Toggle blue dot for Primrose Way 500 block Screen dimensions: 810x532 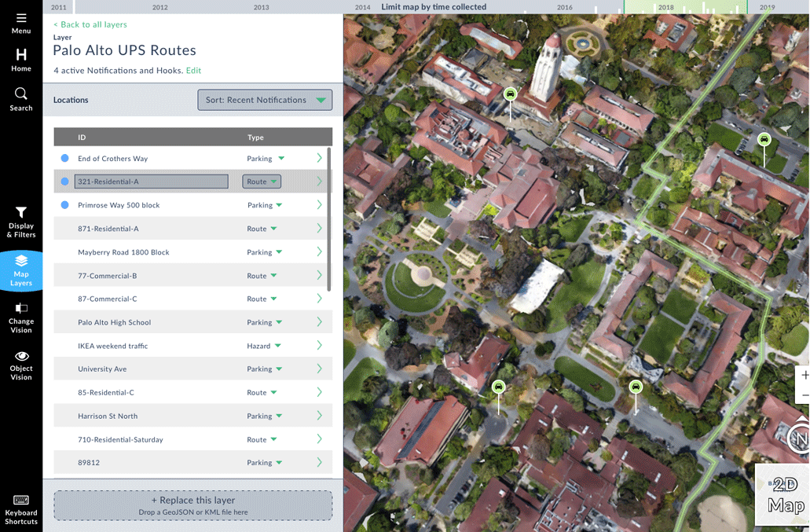tap(65, 205)
